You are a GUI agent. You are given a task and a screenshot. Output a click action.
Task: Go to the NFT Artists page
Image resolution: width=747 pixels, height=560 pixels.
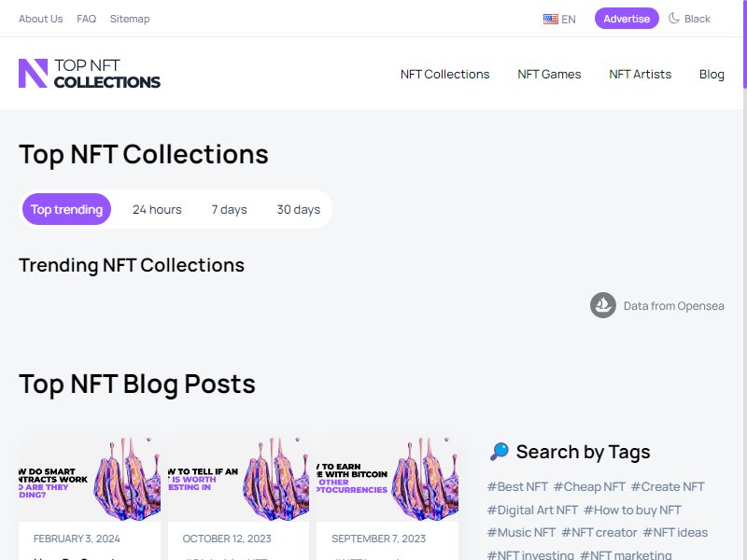[640, 75]
